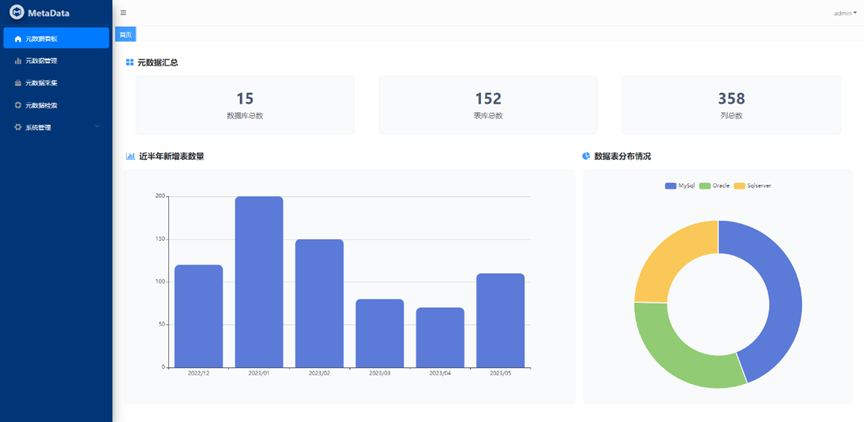Viewport: 864px width, 422px height.
Task: Click the 2023/01 bar in the chart
Action: pyautogui.click(x=259, y=282)
